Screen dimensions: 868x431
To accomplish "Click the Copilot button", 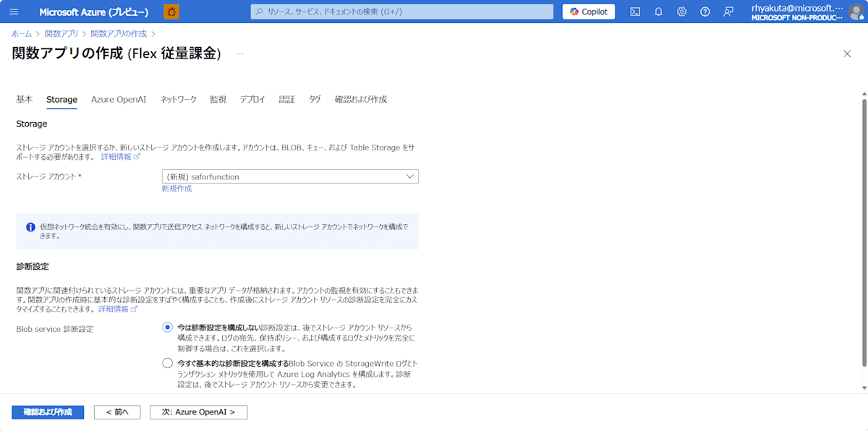I will [x=589, y=12].
